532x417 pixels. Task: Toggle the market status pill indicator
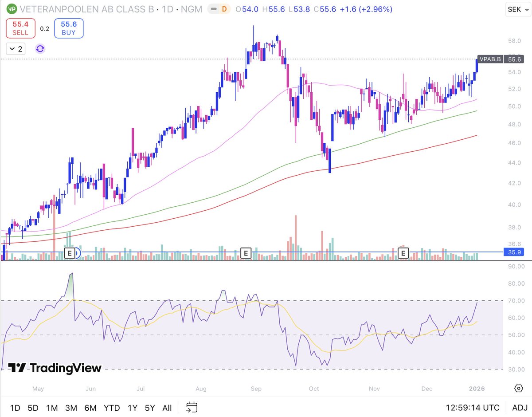[x=214, y=9]
